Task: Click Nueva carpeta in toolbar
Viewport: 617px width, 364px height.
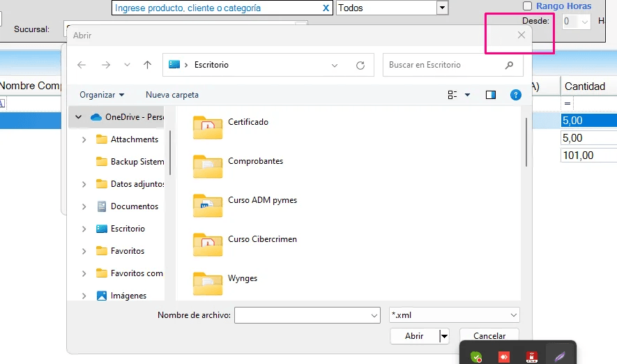Action: pyautogui.click(x=172, y=95)
